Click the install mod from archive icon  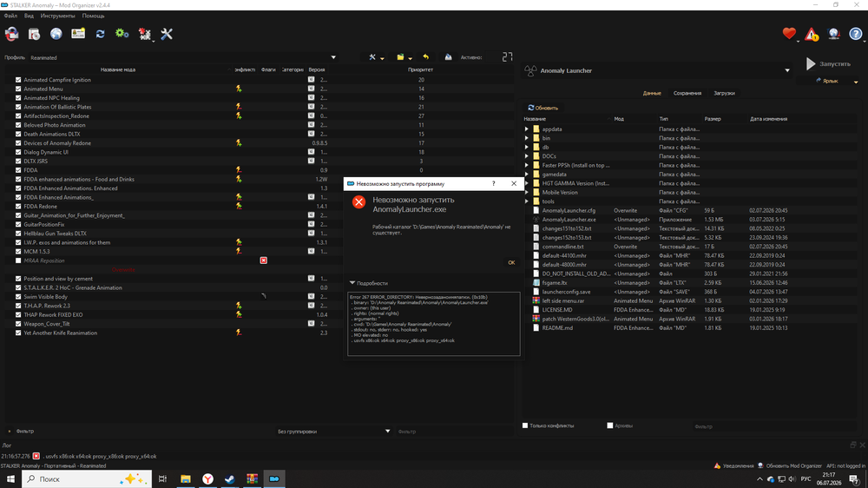34,34
